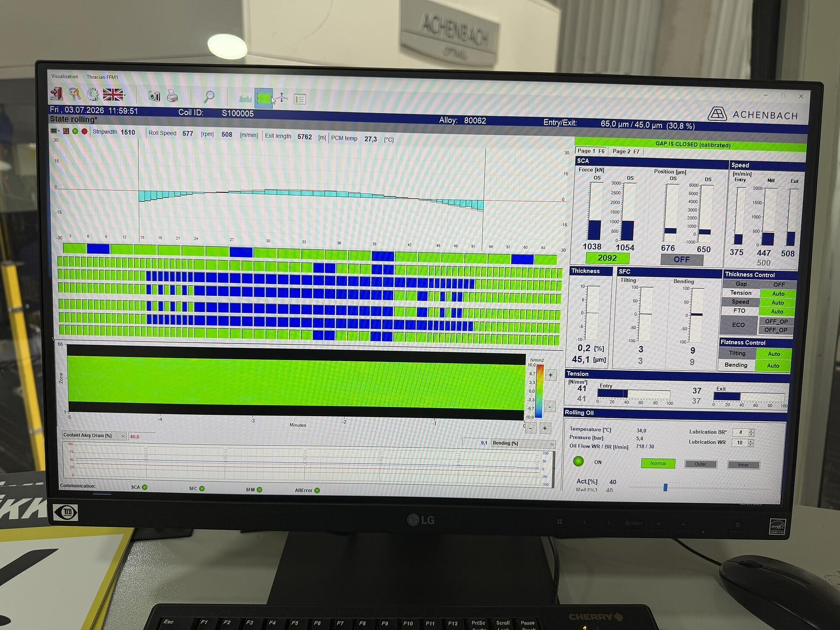The width and height of the screenshot is (840, 630).
Task: Click the Alloy value 80062
Action: click(x=475, y=120)
